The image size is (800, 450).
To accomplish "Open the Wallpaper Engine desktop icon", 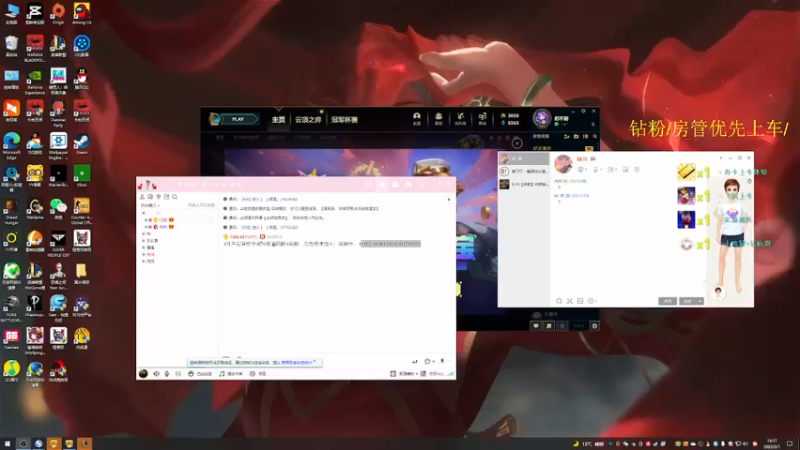I will (x=58, y=146).
